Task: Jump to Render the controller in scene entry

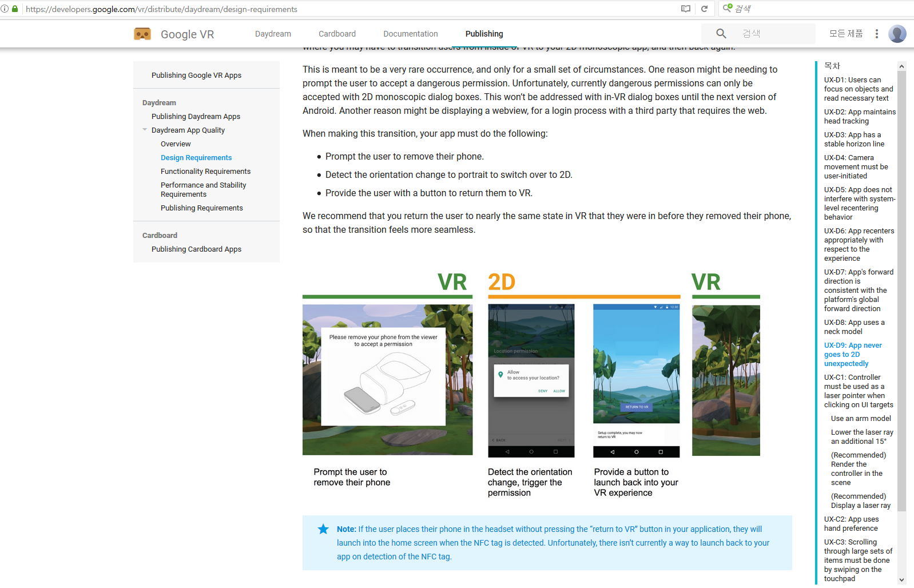Action: pyautogui.click(x=859, y=469)
